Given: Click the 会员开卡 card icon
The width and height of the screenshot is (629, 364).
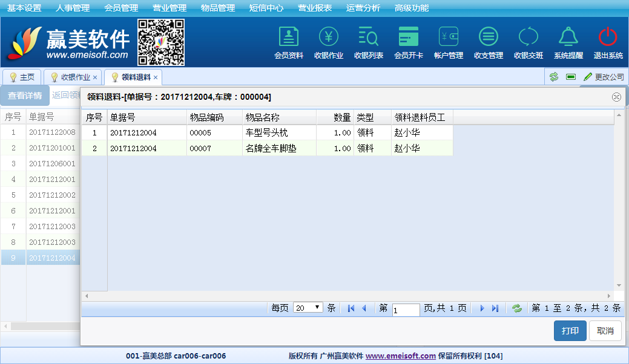Looking at the screenshot, I should 408,37.
